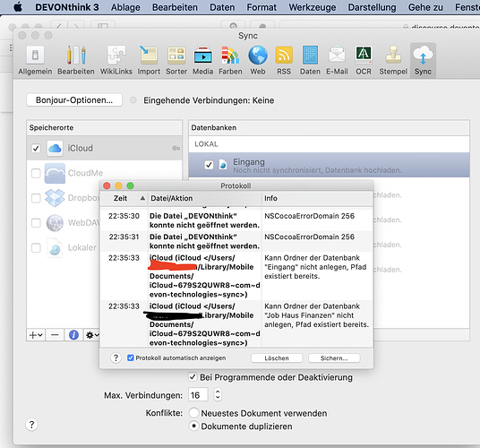This screenshot has width=480, height=448.
Task: Click the Bonjour-Optionen button
Action: [x=74, y=100]
